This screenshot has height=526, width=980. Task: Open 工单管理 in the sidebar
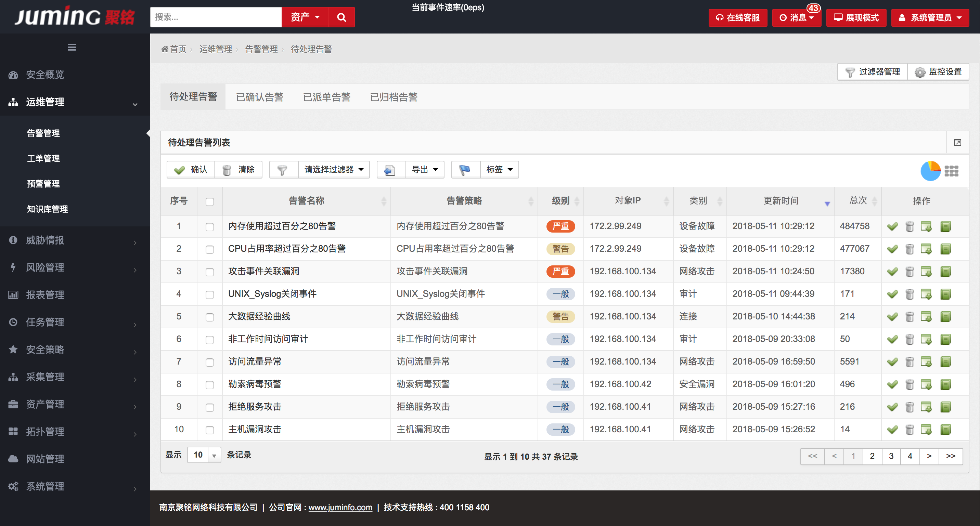coord(43,158)
